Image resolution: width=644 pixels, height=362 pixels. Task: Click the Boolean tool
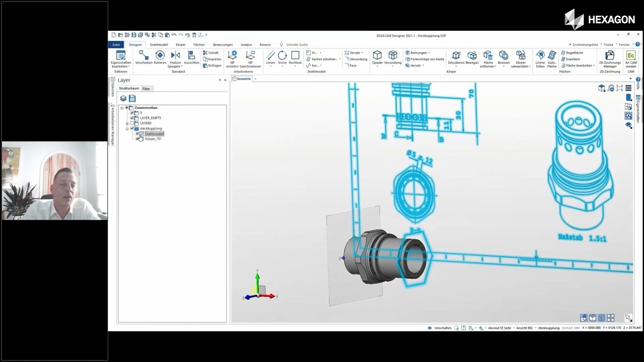[x=504, y=57]
